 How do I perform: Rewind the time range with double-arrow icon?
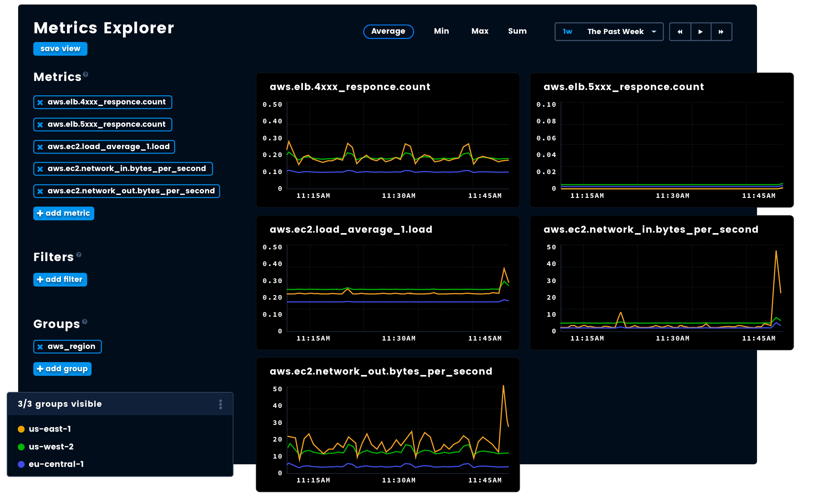click(x=680, y=32)
